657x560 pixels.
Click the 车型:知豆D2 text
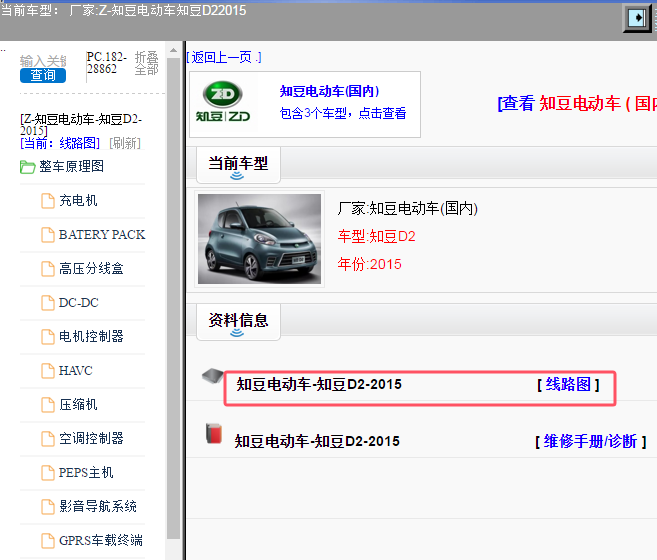pyautogui.click(x=376, y=236)
